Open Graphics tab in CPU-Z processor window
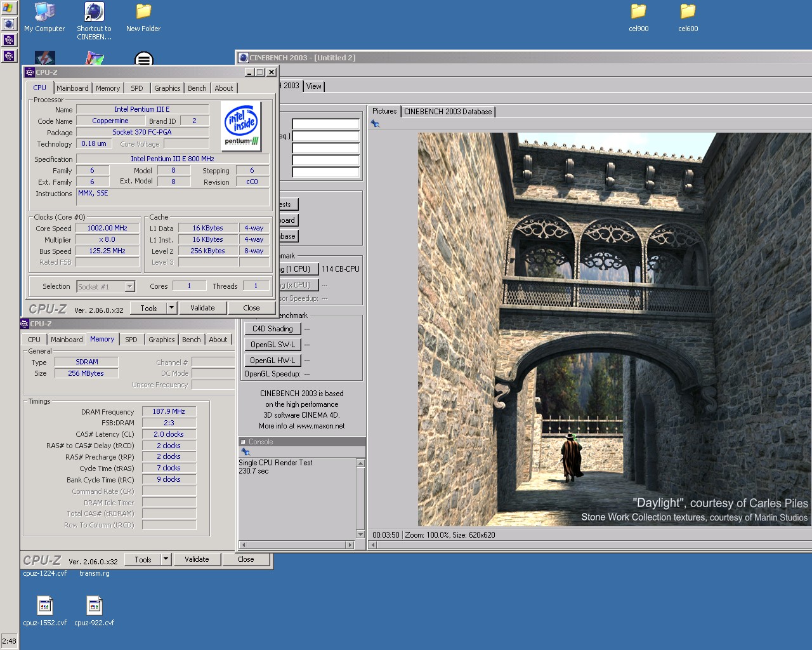Screen dimensions: 812x650 pos(167,88)
